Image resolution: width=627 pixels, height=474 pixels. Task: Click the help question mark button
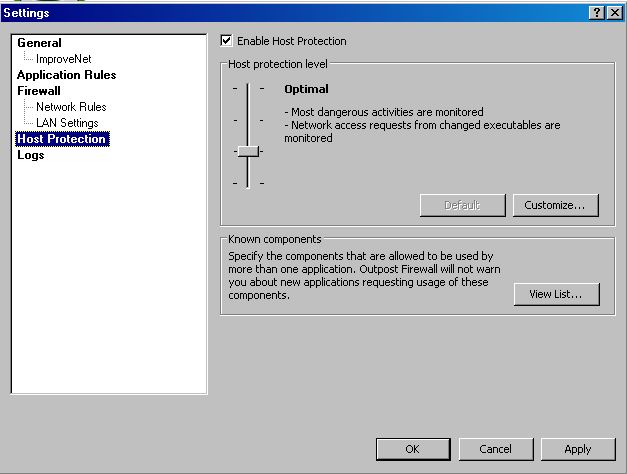coord(597,13)
